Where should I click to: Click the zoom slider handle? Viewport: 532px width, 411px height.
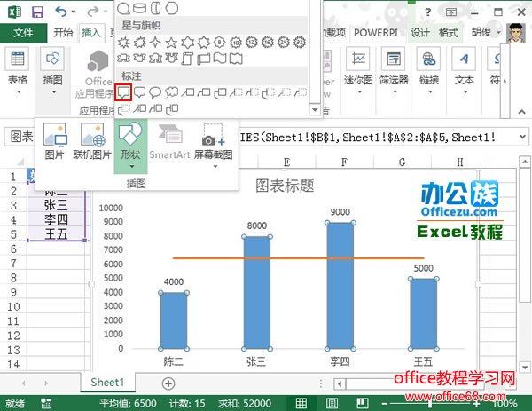[430, 404]
